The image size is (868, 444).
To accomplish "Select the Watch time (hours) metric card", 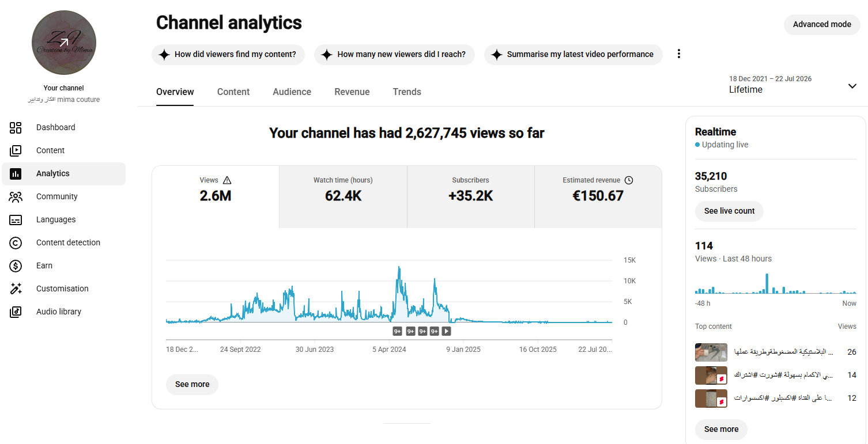I will (343, 197).
